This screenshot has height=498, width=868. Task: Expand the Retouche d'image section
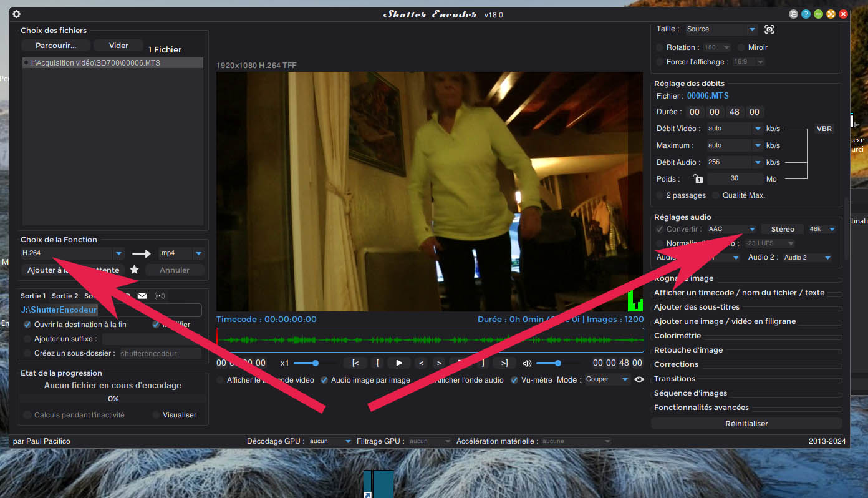(x=688, y=350)
